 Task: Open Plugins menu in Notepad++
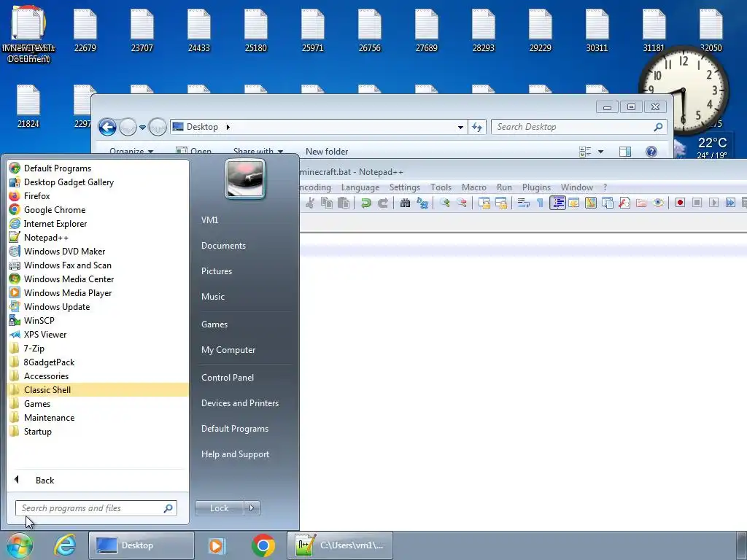[536, 187]
